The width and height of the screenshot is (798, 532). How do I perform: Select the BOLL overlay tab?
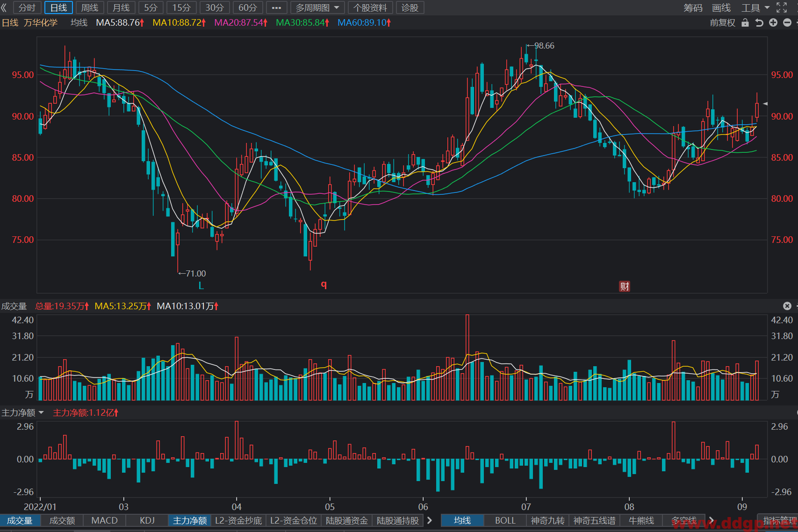[505, 520]
